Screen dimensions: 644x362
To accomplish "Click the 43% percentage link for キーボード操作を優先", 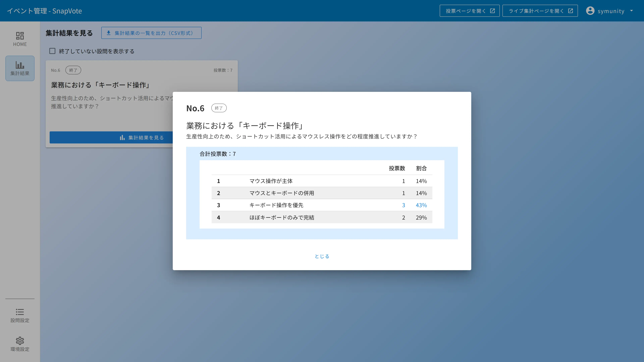I will pyautogui.click(x=421, y=205).
